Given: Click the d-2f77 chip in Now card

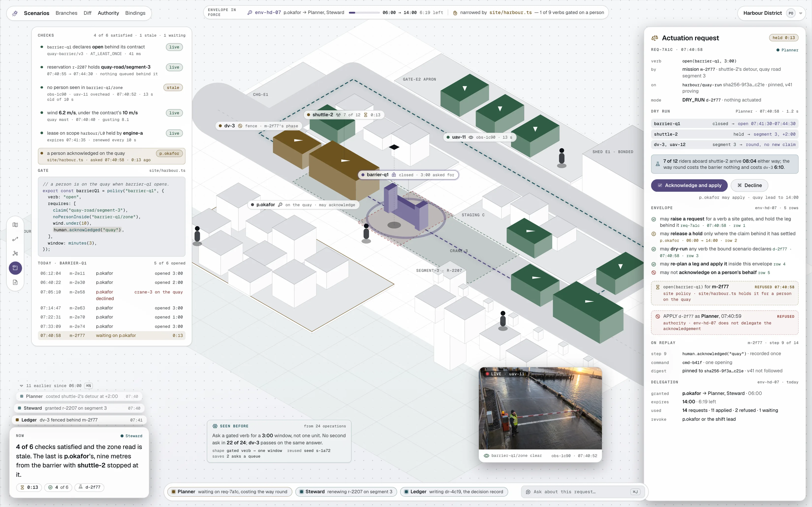Looking at the screenshot, I should pyautogui.click(x=90, y=487).
